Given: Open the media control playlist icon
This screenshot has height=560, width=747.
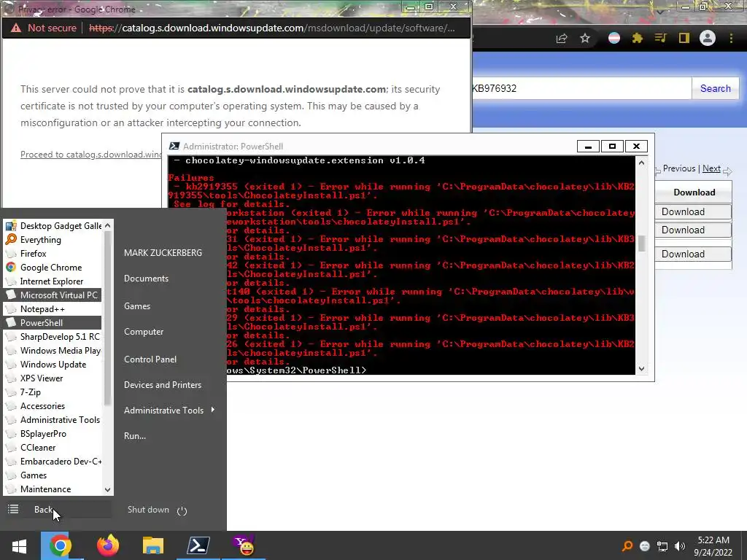Looking at the screenshot, I should tap(660, 38).
